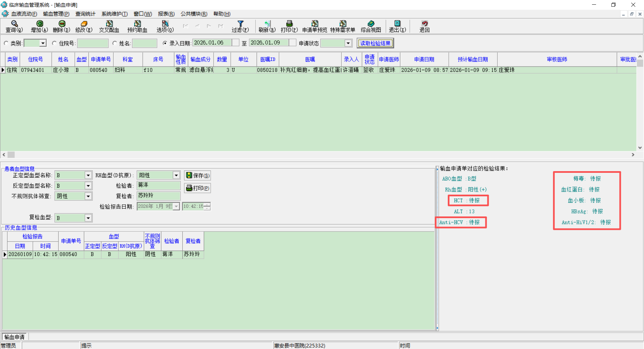Click the 修改(E) edit toolbar icon

84,26
